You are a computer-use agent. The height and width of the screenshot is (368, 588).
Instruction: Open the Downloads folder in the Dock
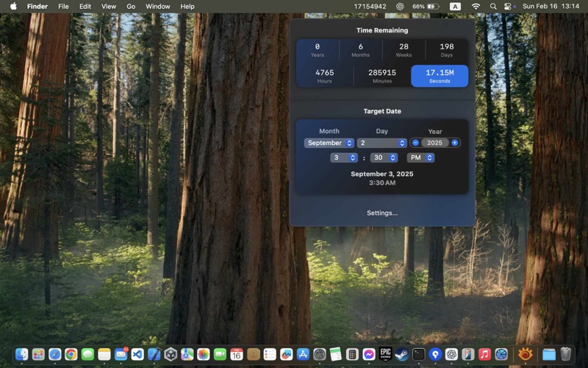point(548,354)
